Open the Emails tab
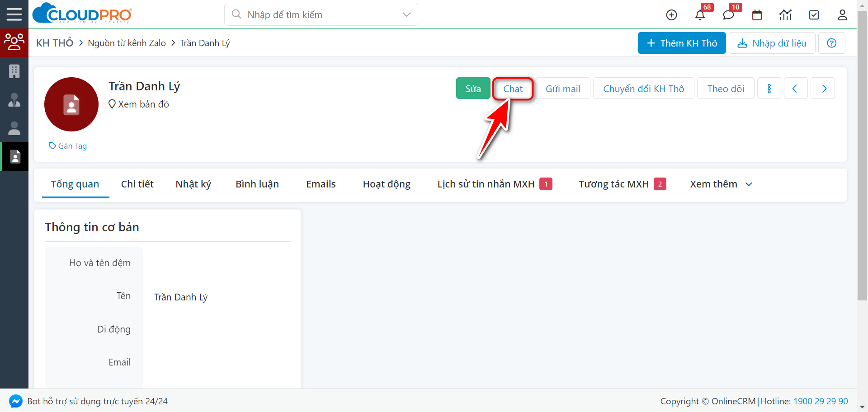868x412 pixels. [321, 184]
